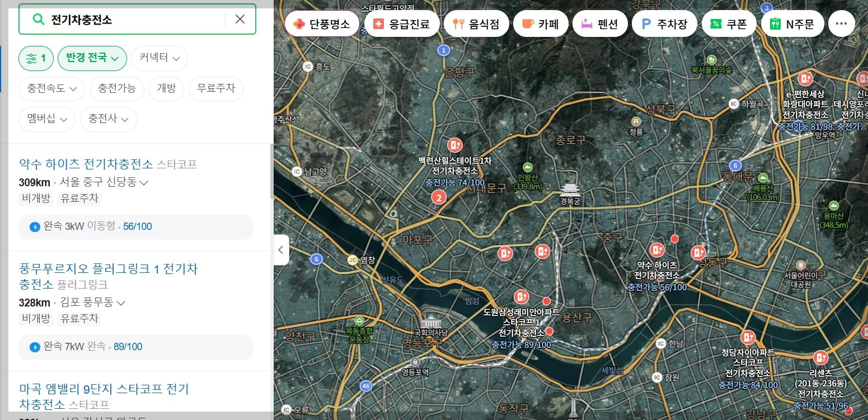Click the 한남 IC interchange icon
This screenshot has height=420, width=868.
click(661, 343)
